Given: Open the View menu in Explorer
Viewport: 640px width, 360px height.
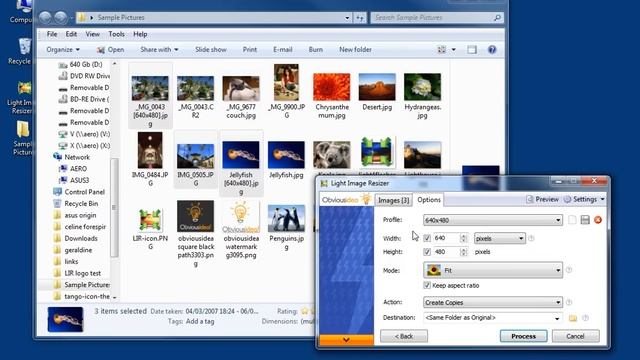Looking at the screenshot, I should click(x=93, y=34).
